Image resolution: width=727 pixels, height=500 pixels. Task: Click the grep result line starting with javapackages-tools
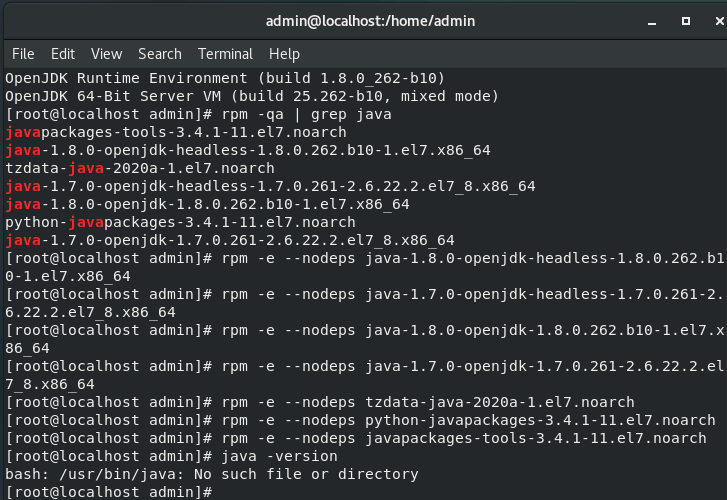coord(176,132)
